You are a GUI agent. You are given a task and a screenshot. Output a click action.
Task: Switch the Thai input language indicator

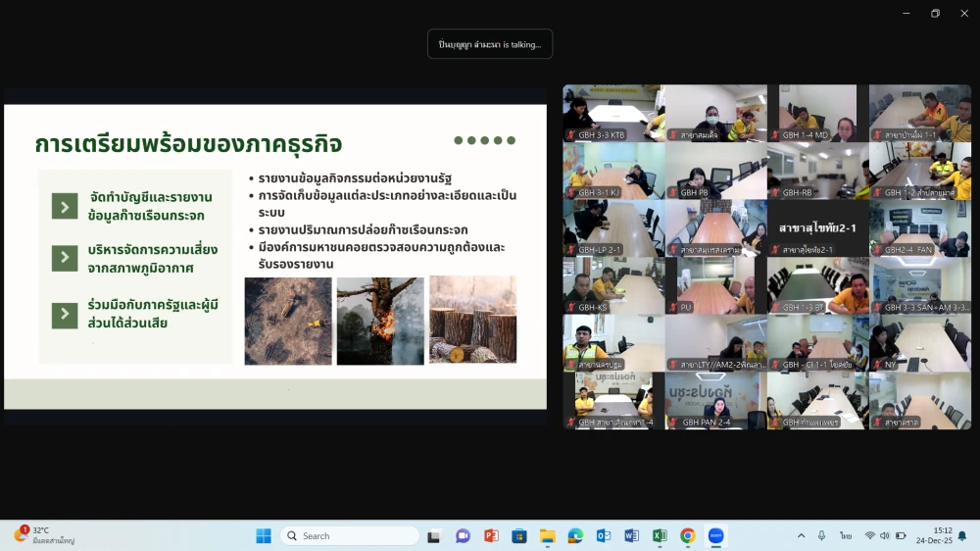point(846,536)
